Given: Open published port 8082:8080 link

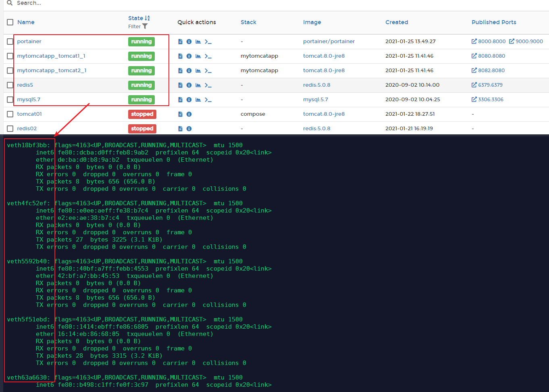Looking at the screenshot, I should click(488, 71).
